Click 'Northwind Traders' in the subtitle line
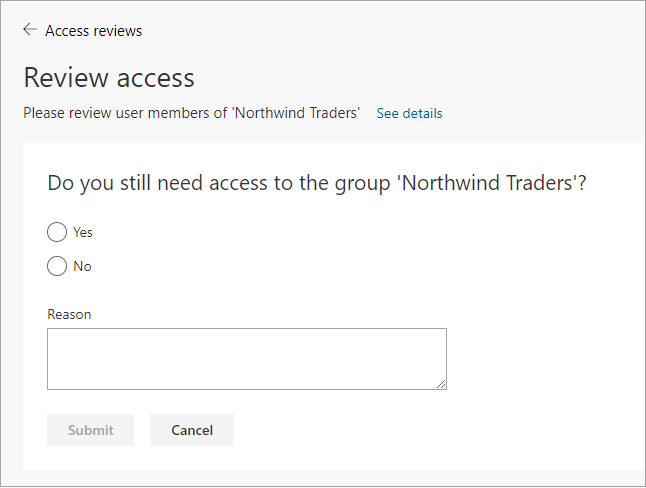646x488 pixels. 296,113
